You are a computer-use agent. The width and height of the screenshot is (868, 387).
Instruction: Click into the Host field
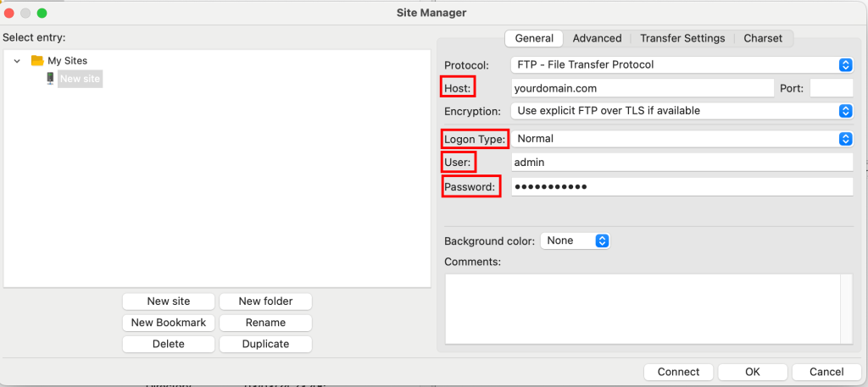click(642, 87)
